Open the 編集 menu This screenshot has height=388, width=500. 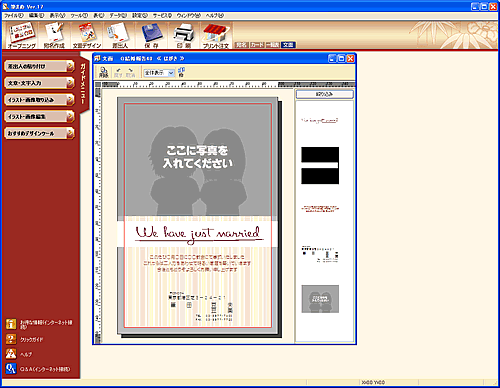point(36,15)
